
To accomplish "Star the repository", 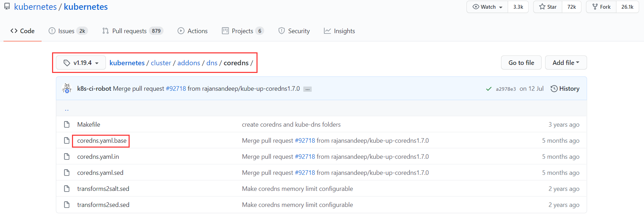I will pyautogui.click(x=548, y=7).
